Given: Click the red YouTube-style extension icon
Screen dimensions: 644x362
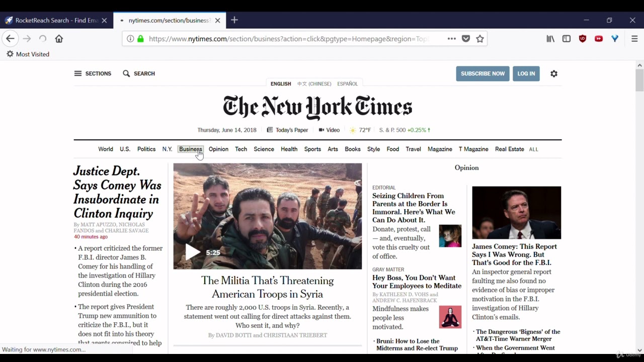Looking at the screenshot, I should [x=599, y=39].
